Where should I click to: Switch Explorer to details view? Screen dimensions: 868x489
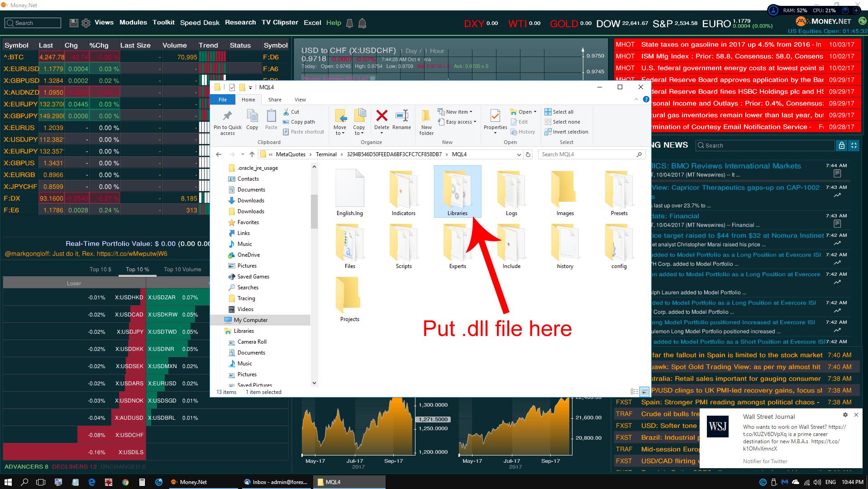point(634,392)
